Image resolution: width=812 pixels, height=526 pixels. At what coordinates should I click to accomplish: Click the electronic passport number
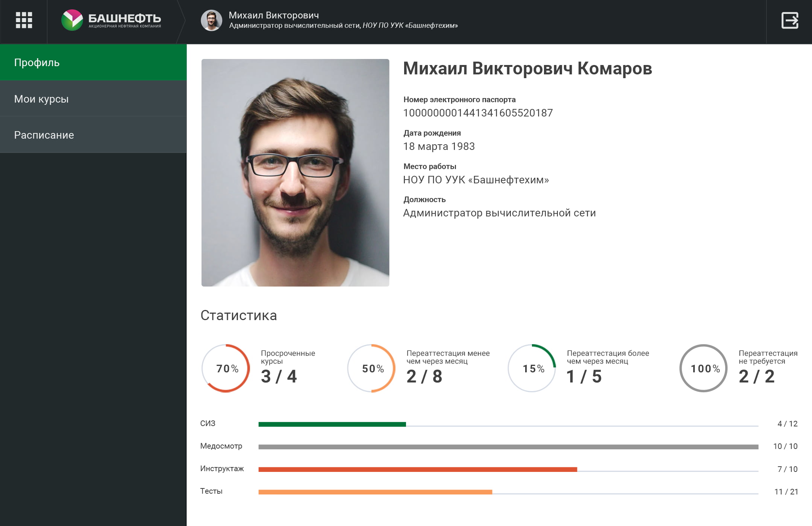point(478,113)
